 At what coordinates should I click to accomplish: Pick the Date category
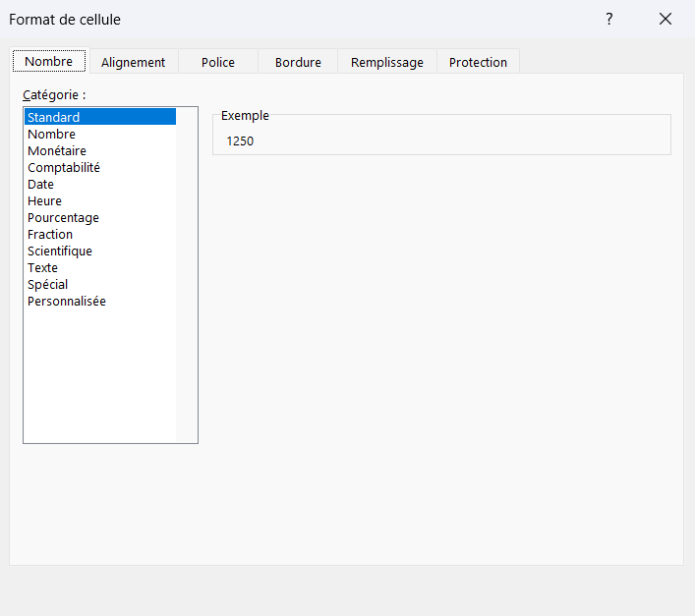click(x=100, y=184)
